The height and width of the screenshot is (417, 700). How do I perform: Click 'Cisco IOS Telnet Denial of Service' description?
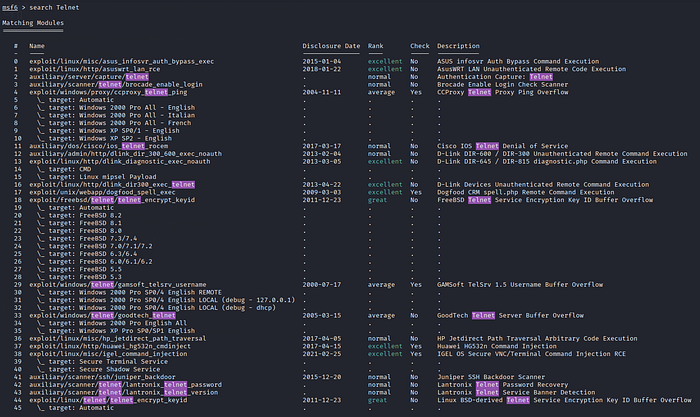click(503, 146)
